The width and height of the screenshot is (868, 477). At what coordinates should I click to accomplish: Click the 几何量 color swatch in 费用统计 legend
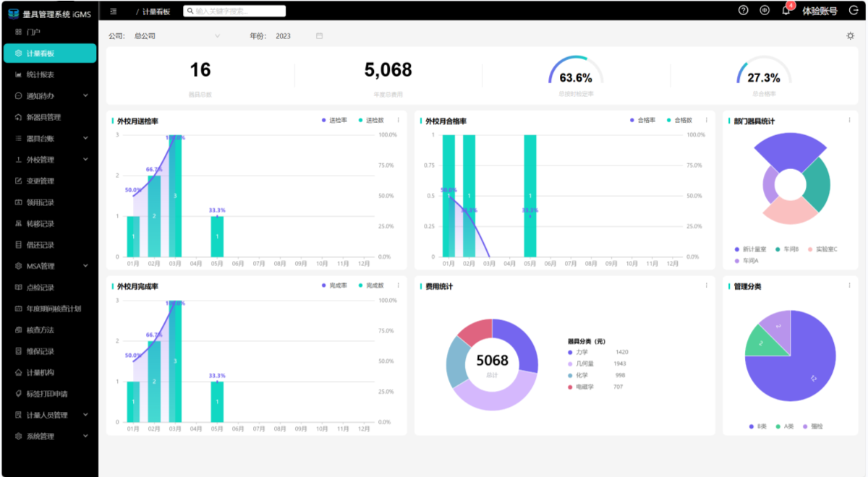571,364
